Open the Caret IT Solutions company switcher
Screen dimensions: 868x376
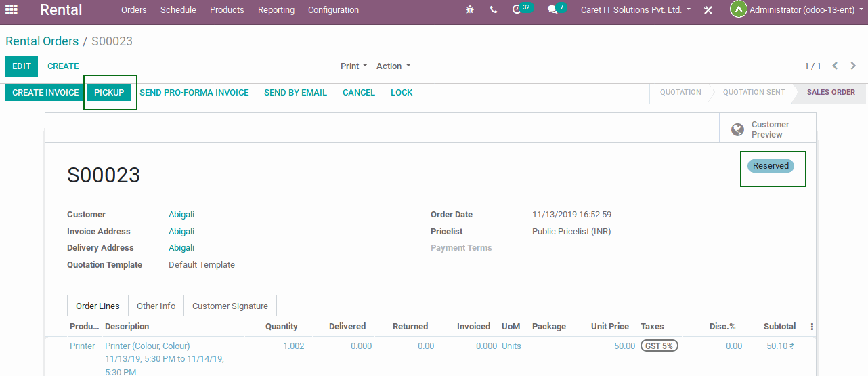click(x=636, y=10)
